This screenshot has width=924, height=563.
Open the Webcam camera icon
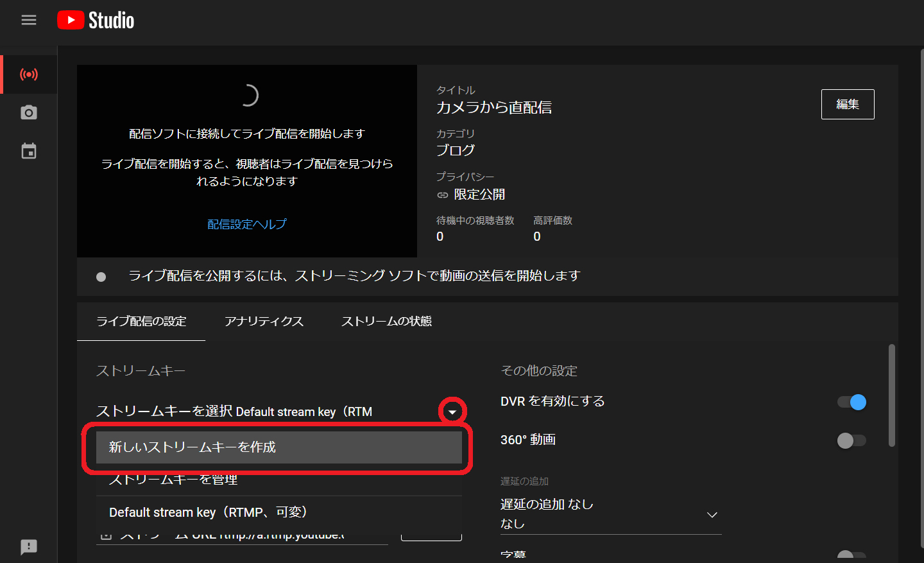point(29,113)
